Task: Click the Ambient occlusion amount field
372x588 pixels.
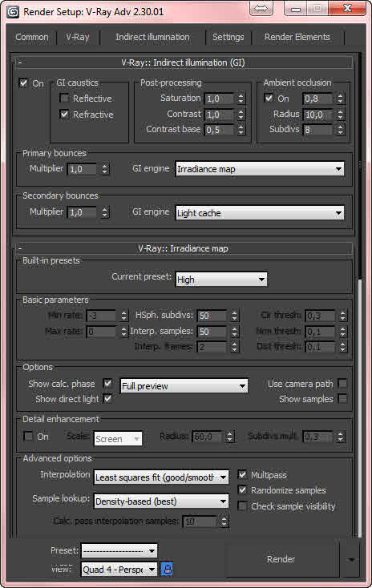Action: click(318, 99)
